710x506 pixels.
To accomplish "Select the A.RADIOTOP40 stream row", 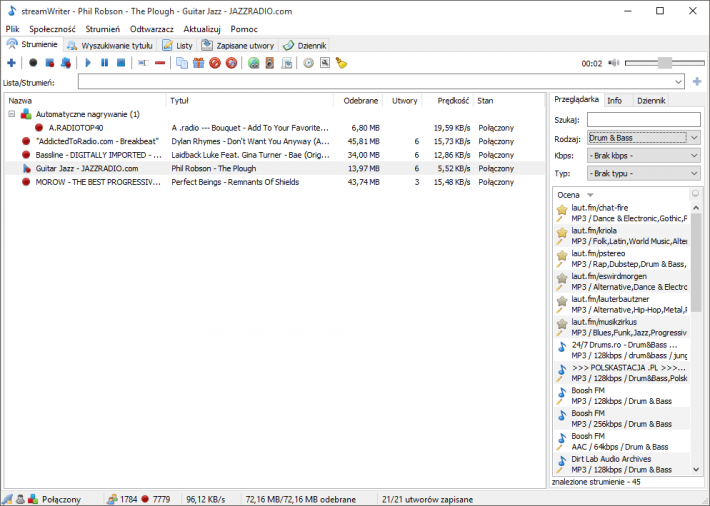I will [x=275, y=128].
